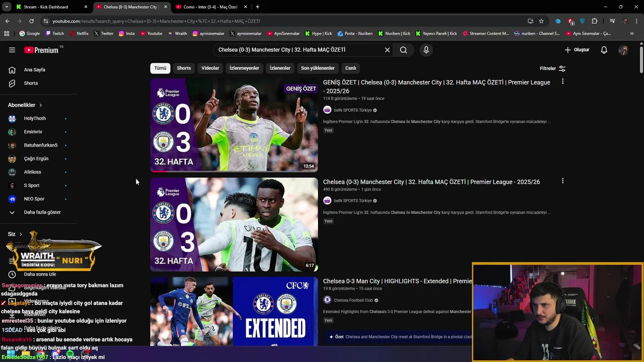644x362 pixels.
Task: Select the Shorts filter chip
Action: (184, 68)
